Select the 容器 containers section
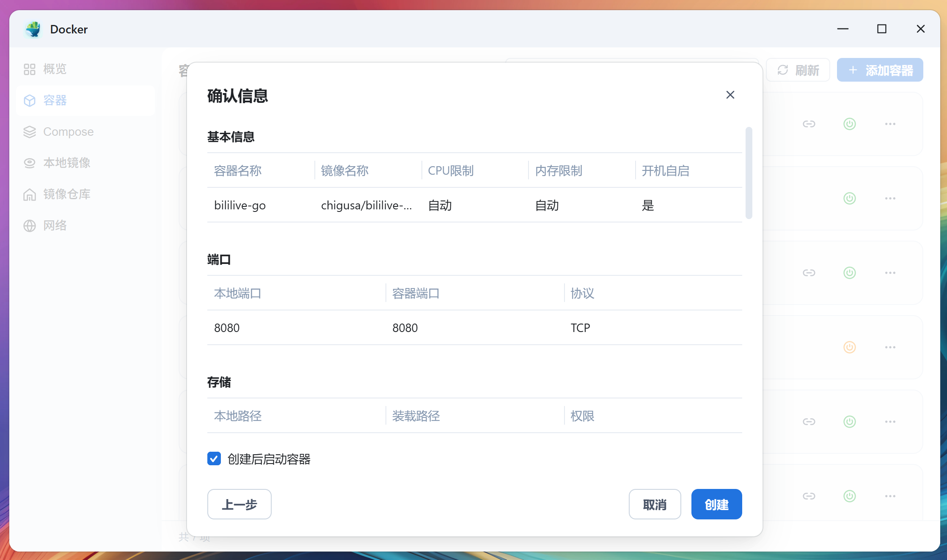 (54, 101)
